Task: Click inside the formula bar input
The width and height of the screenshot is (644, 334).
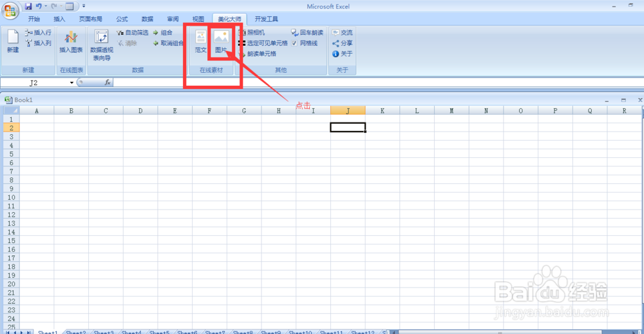Action: click(378, 83)
